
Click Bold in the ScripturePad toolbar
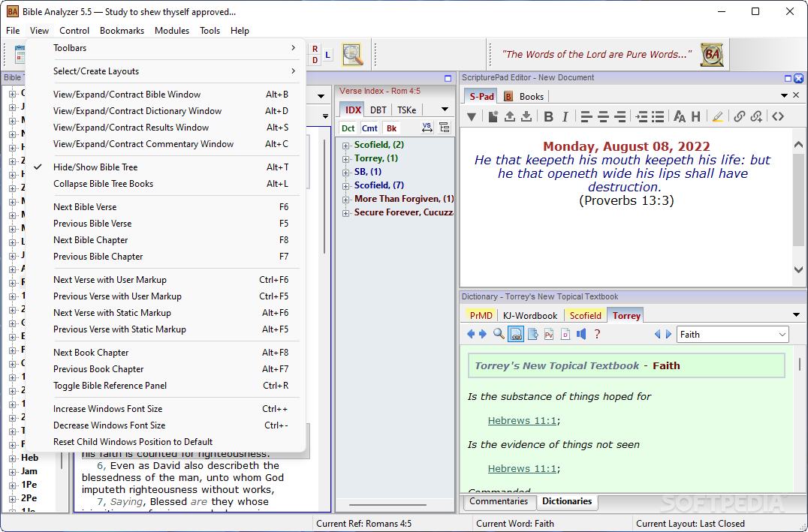pyautogui.click(x=548, y=117)
